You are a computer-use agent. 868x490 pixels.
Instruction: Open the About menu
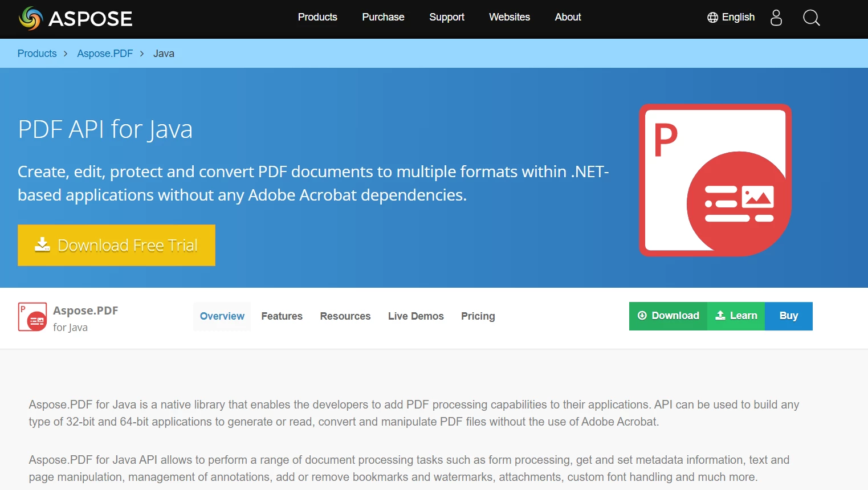568,17
